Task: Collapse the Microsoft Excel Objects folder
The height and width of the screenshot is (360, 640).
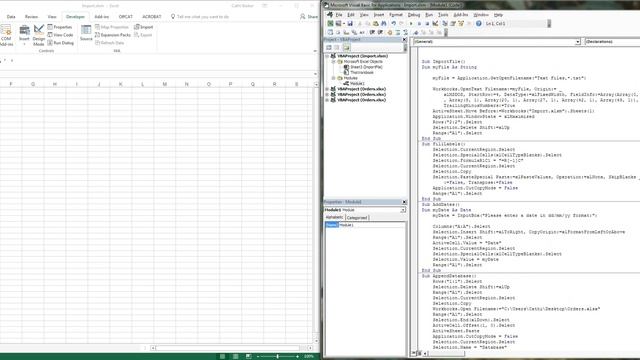Action: tap(333, 61)
